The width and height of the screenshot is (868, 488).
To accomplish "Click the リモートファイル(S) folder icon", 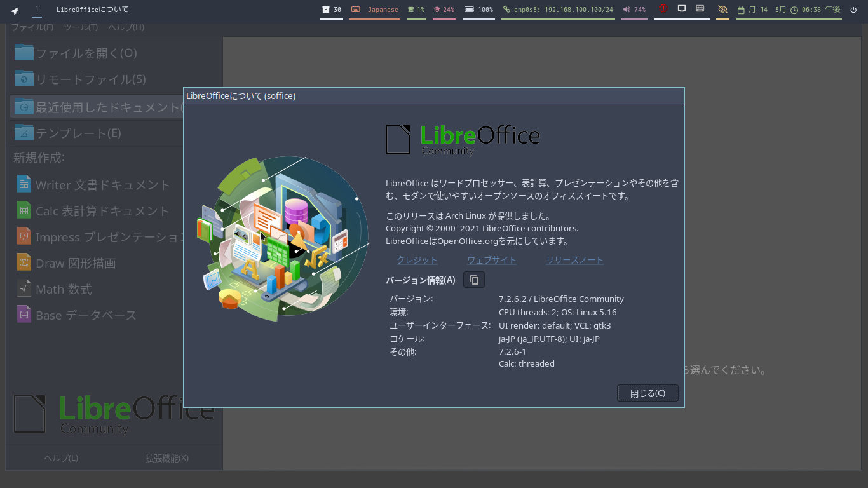I will pos(24,78).
